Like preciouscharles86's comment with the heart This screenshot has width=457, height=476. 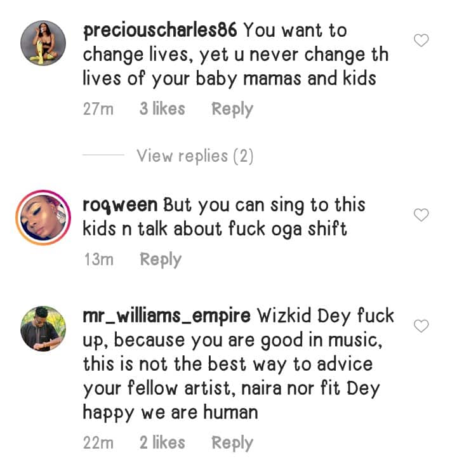[x=421, y=41]
